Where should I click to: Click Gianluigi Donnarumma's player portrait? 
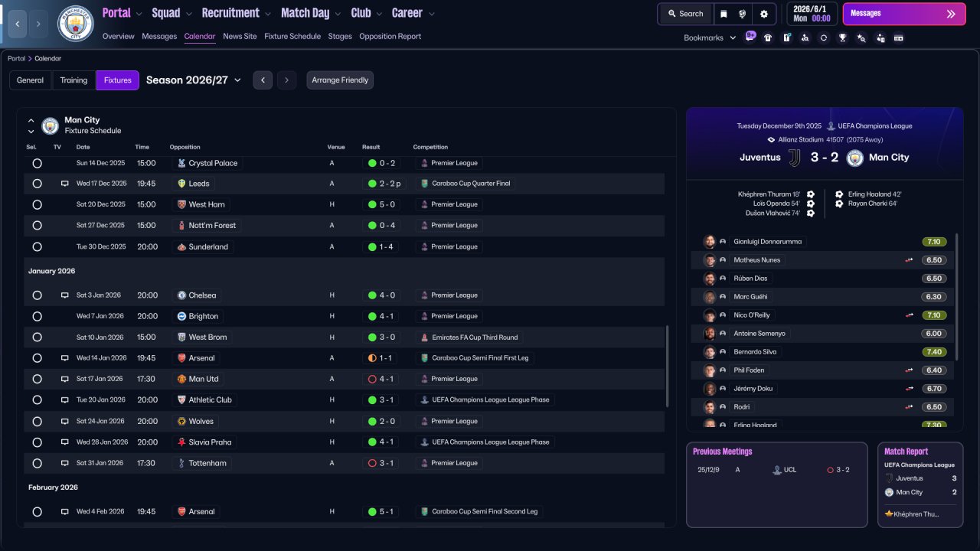coord(710,242)
